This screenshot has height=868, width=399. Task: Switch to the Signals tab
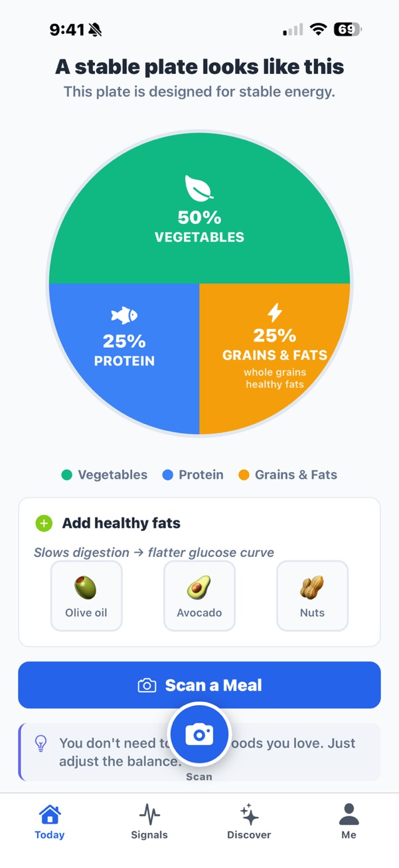click(x=149, y=821)
